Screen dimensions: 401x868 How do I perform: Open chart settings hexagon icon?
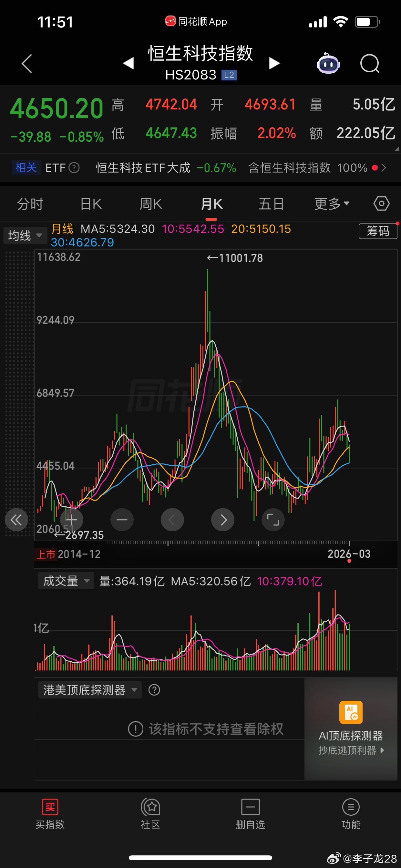click(381, 203)
